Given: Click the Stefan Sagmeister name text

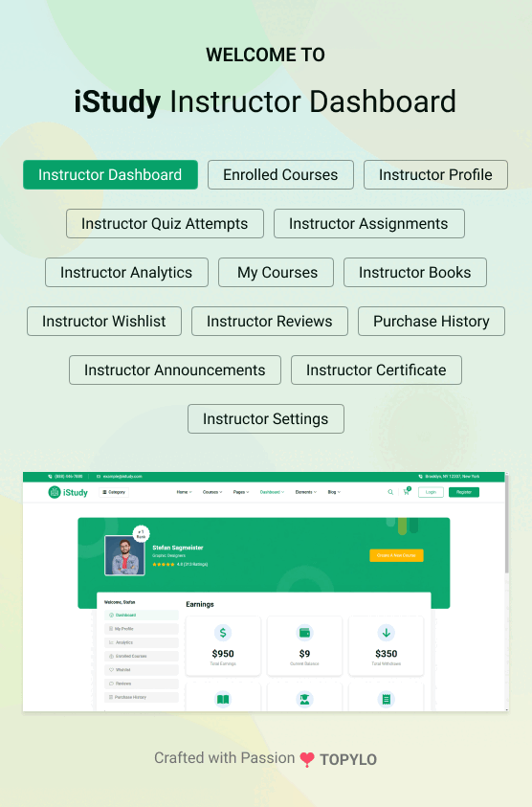Looking at the screenshot, I should [178, 548].
